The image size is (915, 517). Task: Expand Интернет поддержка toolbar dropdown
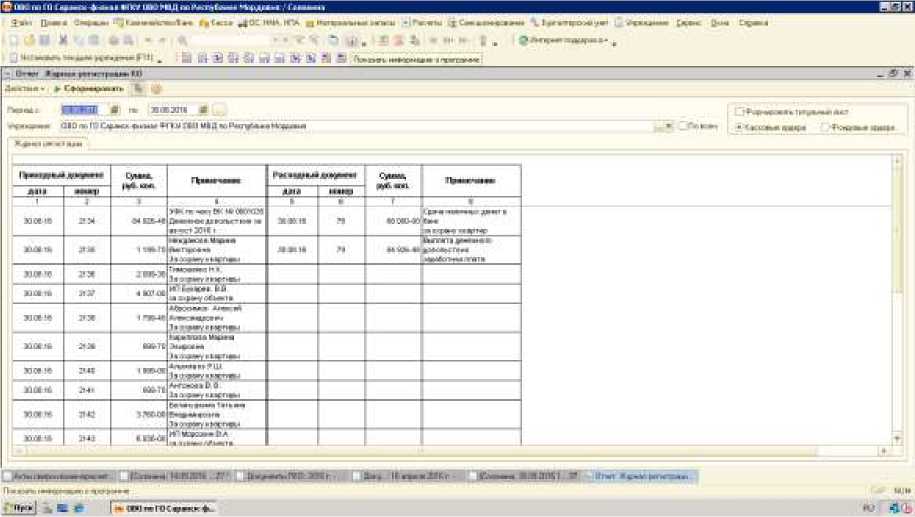pyautogui.click(x=605, y=40)
